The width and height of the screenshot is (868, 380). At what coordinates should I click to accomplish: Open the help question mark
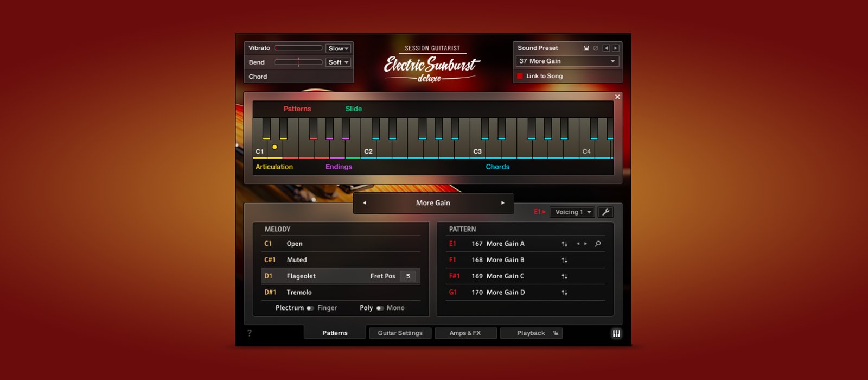click(x=250, y=333)
